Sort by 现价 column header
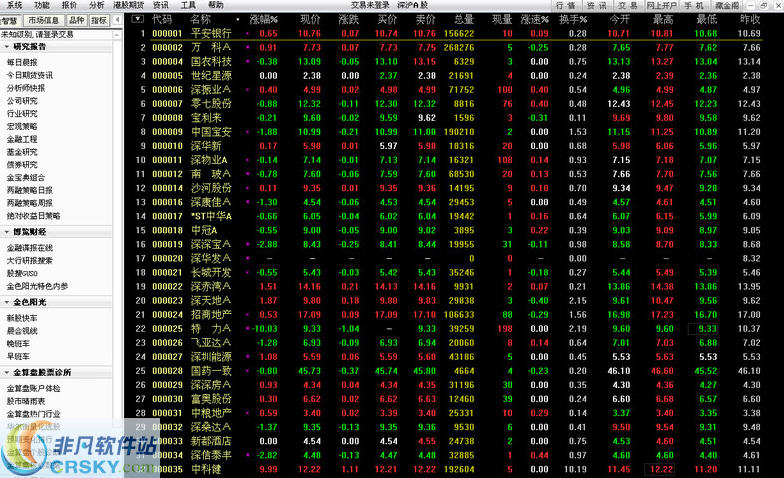Screen dimensions: 784x478 (x=310, y=20)
